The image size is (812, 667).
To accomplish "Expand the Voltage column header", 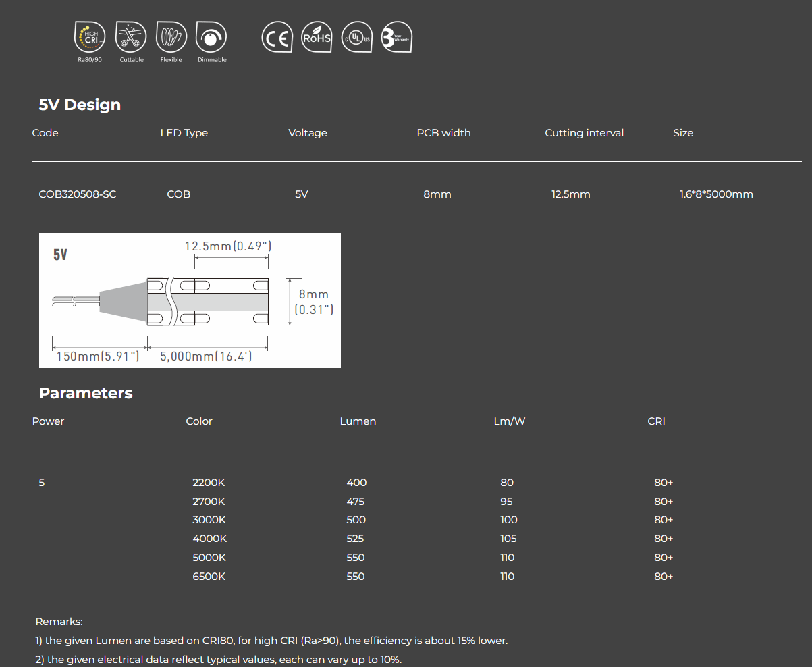I will (x=308, y=133).
